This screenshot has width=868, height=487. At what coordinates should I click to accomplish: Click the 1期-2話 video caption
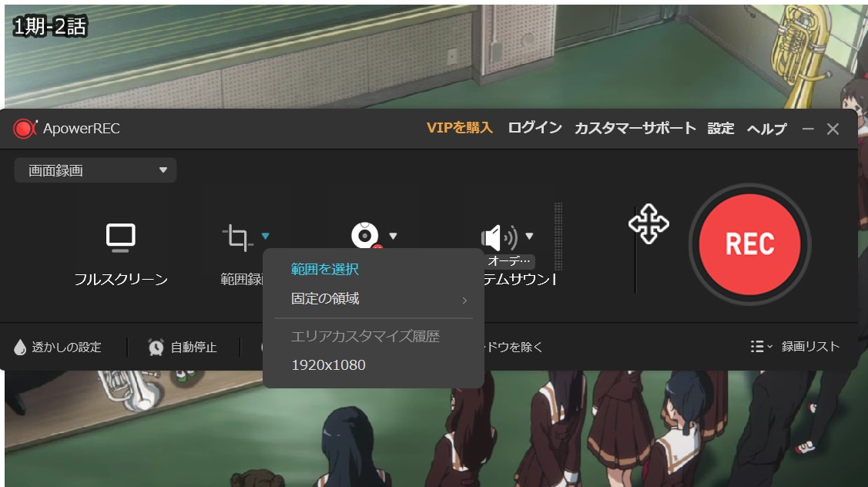[50, 26]
